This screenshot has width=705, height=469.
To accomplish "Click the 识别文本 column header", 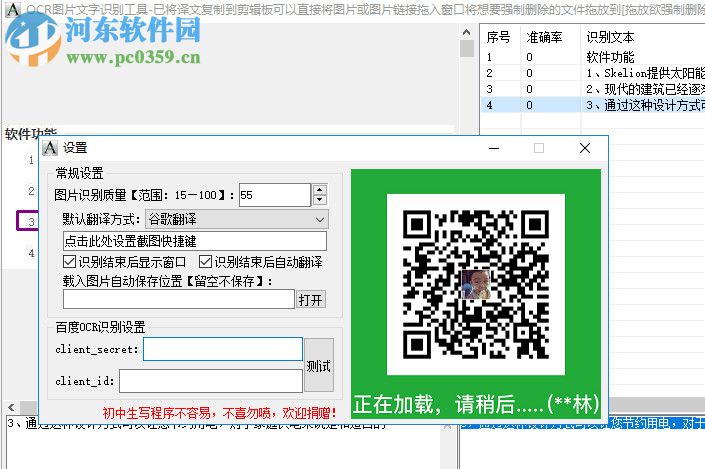I will point(643,37).
